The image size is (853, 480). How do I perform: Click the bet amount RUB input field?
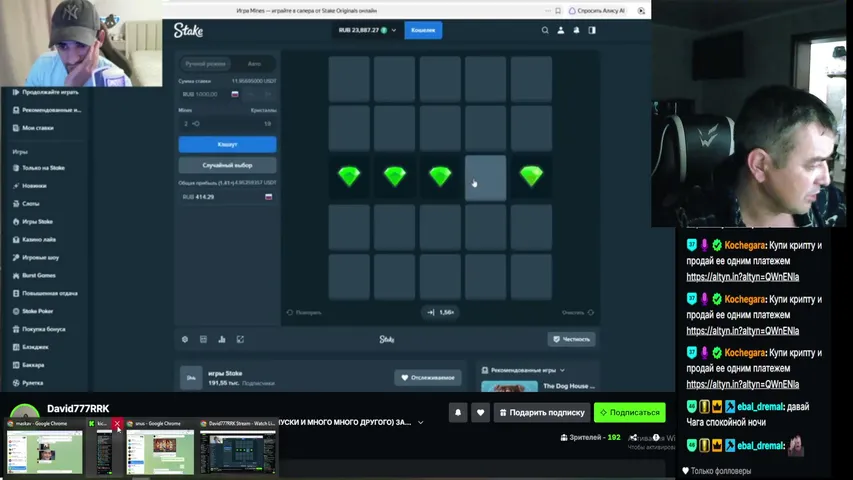tap(206, 94)
